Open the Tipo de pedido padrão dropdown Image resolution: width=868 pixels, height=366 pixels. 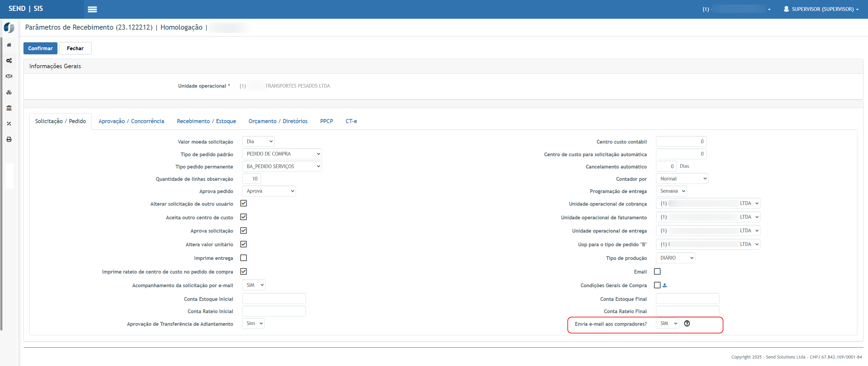pyautogui.click(x=282, y=154)
